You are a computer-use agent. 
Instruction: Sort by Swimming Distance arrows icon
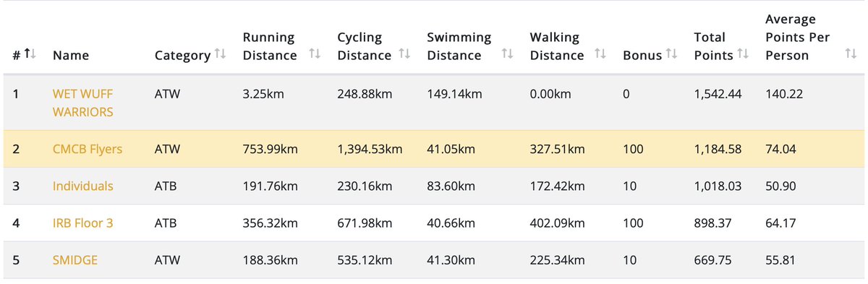click(508, 55)
